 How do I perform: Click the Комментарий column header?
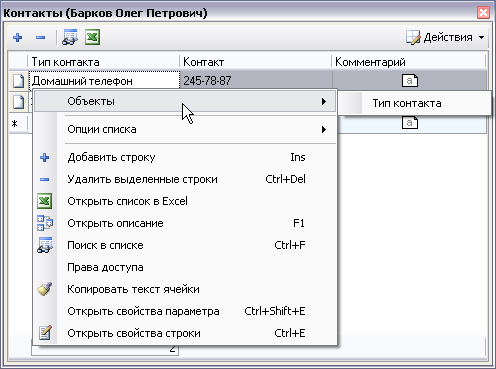[409, 62]
